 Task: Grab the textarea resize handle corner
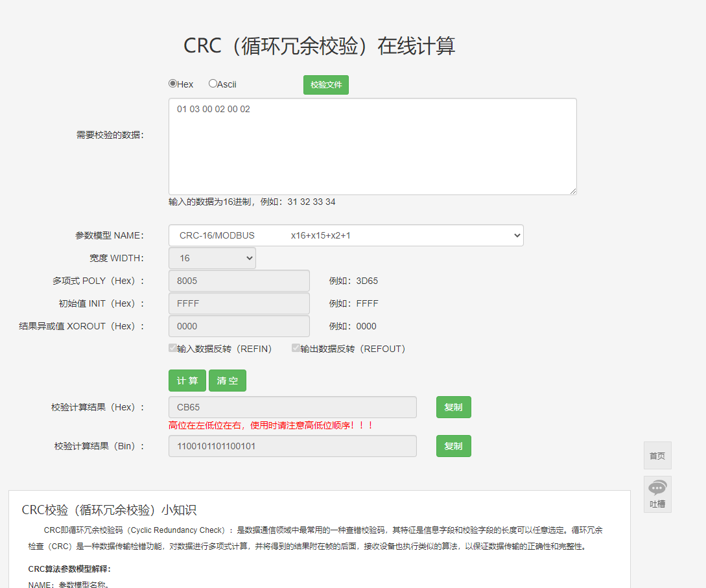[x=573, y=191]
